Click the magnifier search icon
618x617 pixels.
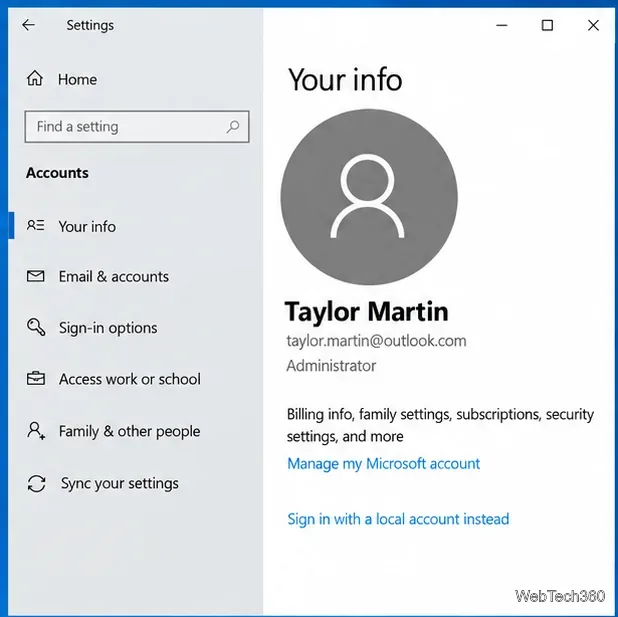233,127
